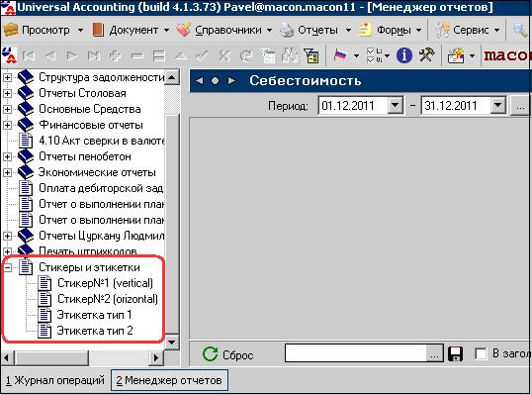Click the delete record minus icon
The height and width of the screenshot is (395, 532).
[x=137, y=55]
